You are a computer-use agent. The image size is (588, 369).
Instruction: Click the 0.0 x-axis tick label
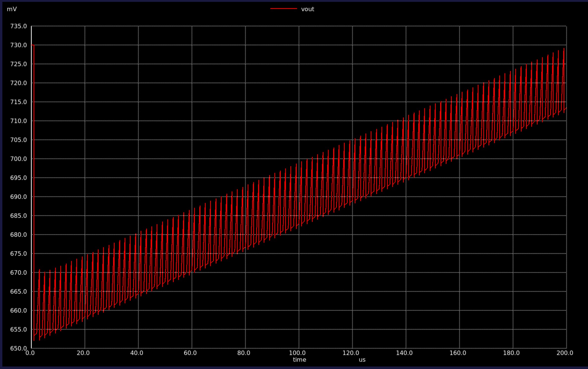[30, 353]
